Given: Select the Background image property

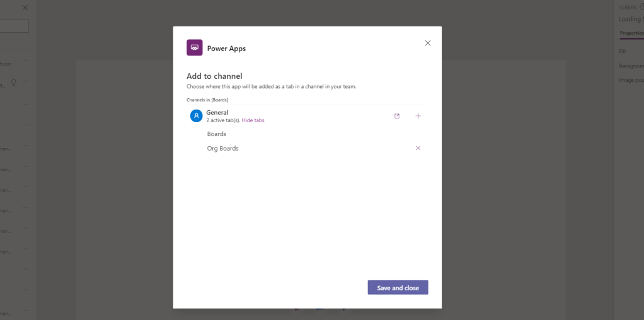Looking at the screenshot, I should (631, 66).
